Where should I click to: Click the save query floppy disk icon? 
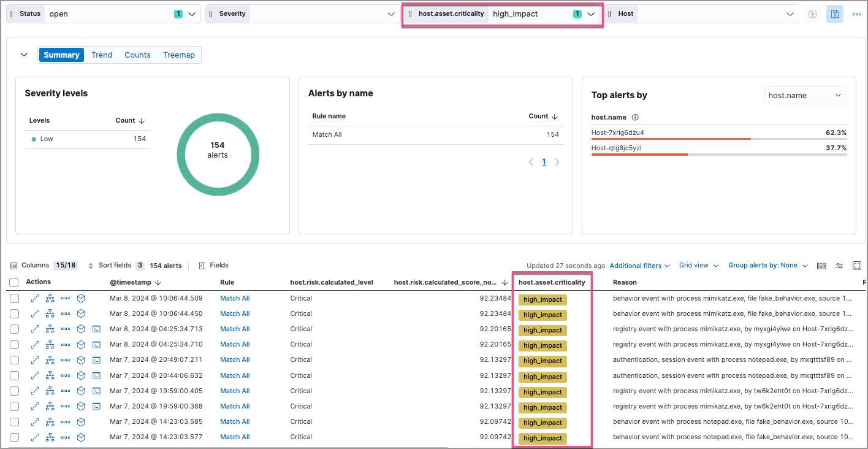834,13
